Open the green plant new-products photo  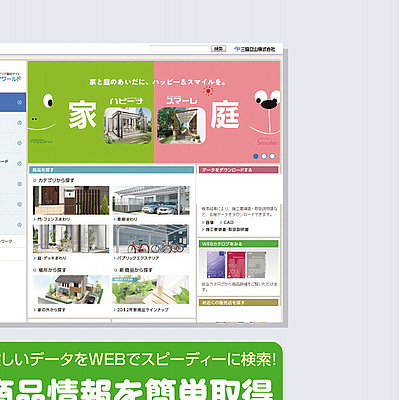151,289
